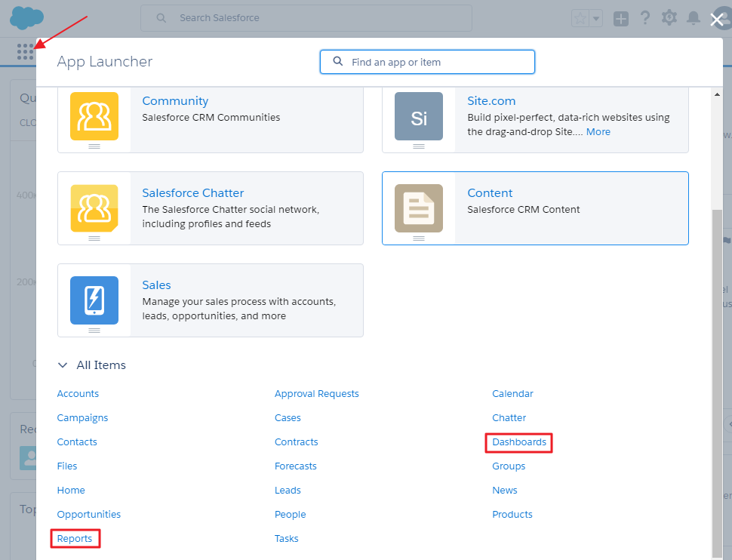Click the App Launcher grid icon
732x560 pixels.
25,51
